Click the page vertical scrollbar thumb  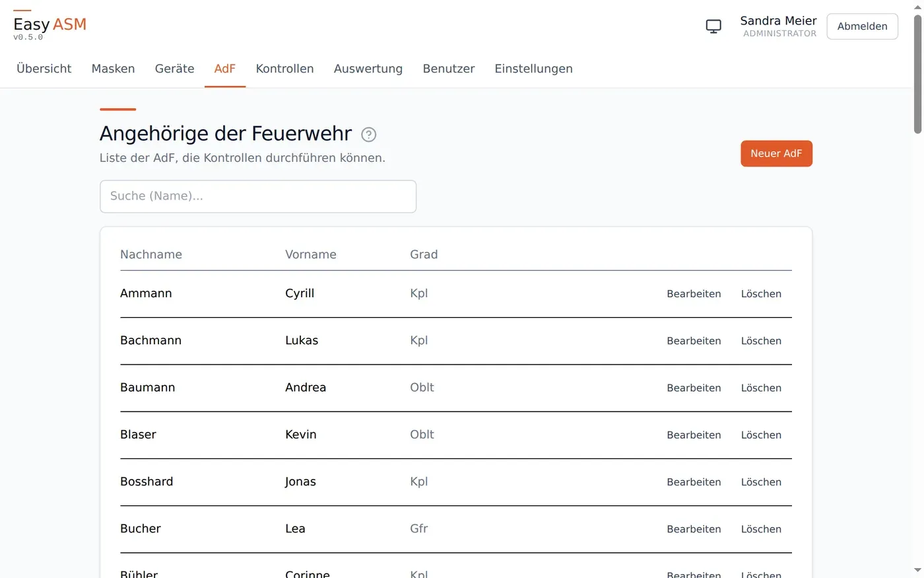point(917,74)
